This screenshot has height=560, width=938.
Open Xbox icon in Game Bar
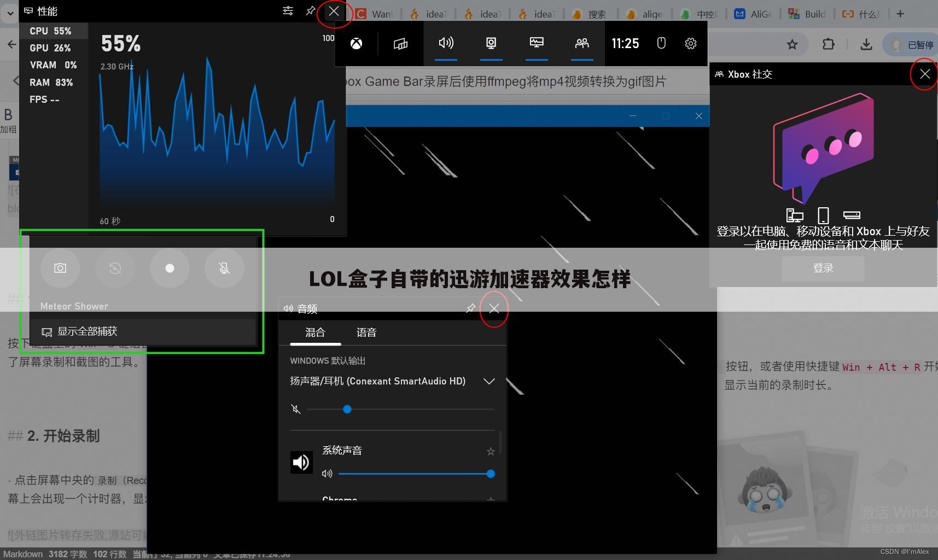tap(356, 43)
